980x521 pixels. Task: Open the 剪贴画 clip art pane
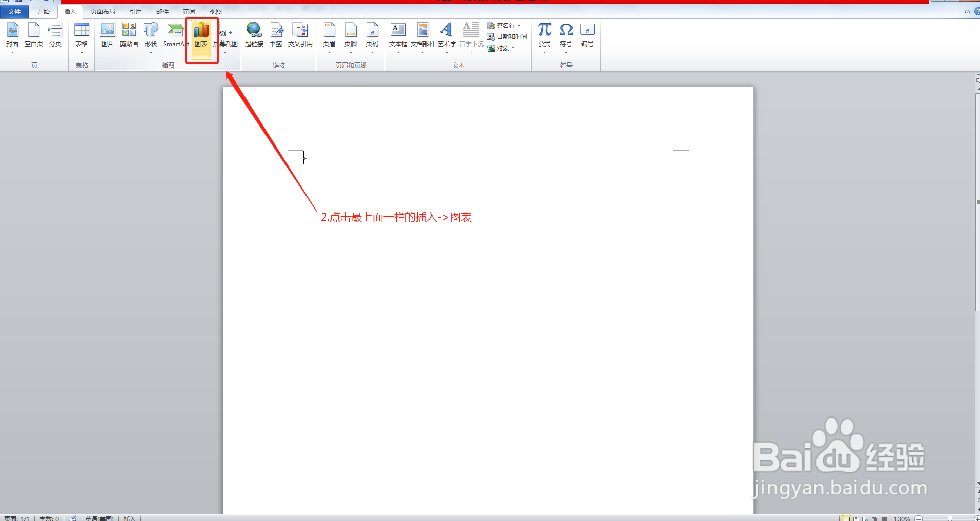(129, 35)
